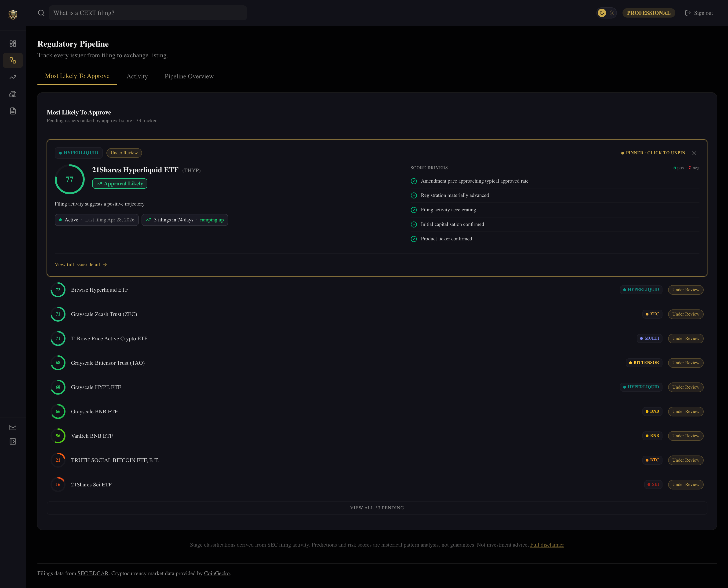Image resolution: width=728 pixels, height=588 pixels.
Task: Click the check icon beside Filing activity accelerating
Action: [414, 210]
